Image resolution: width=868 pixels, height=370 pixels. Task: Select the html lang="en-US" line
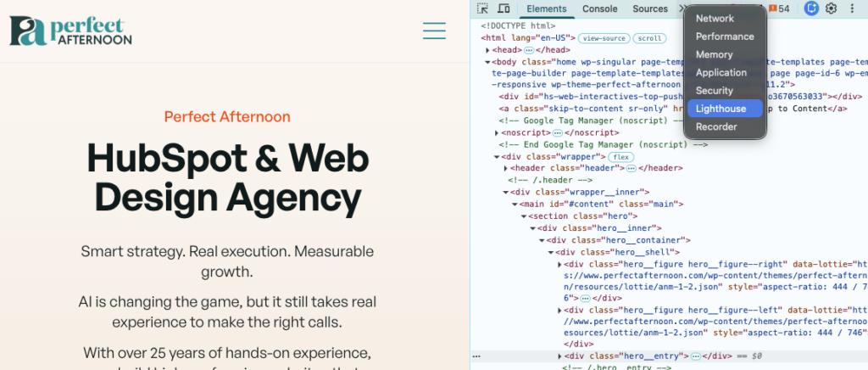point(529,38)
